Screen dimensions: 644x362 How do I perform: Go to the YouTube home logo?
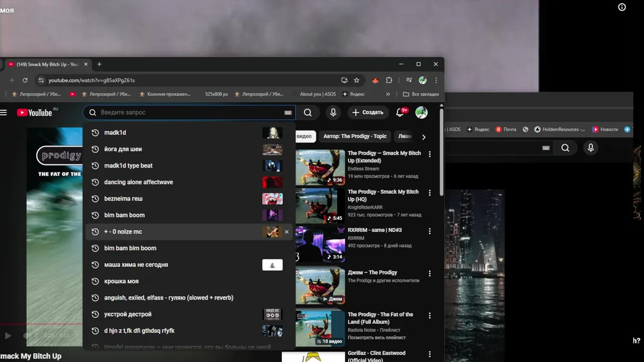coord(35,113)
